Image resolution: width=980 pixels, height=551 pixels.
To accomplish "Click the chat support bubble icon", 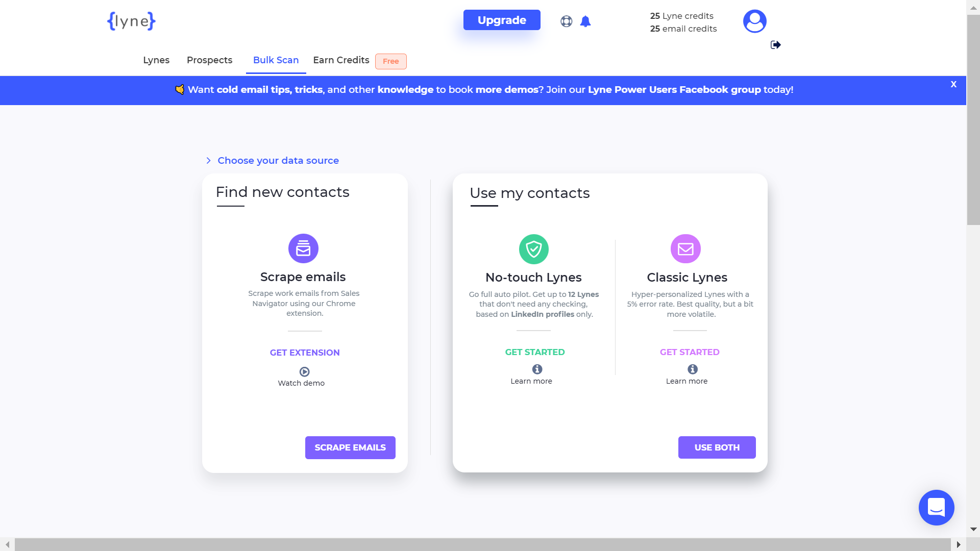I will (936, 507).
